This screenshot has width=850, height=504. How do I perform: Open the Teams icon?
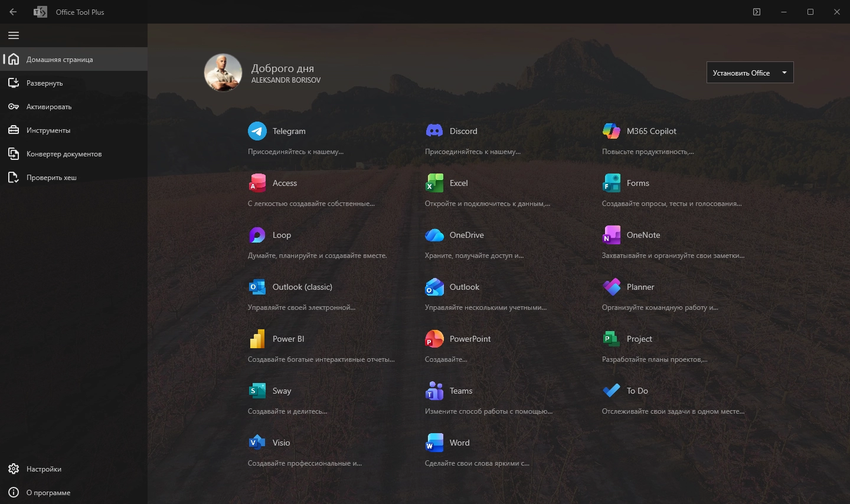click(434, 391)
